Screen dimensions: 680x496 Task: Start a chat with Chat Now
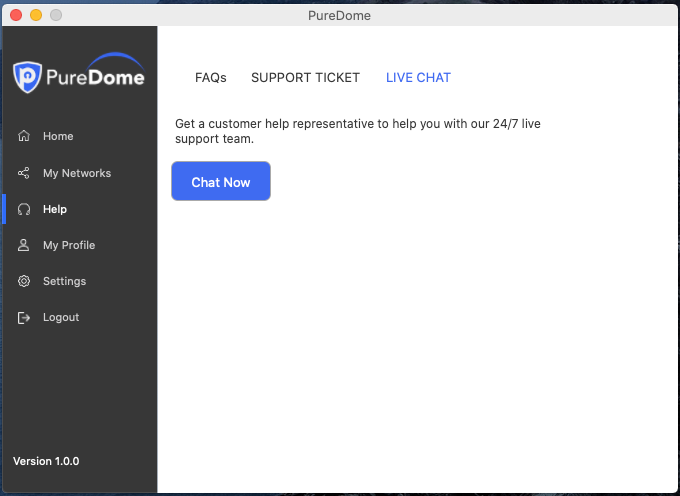pos(221,181)
